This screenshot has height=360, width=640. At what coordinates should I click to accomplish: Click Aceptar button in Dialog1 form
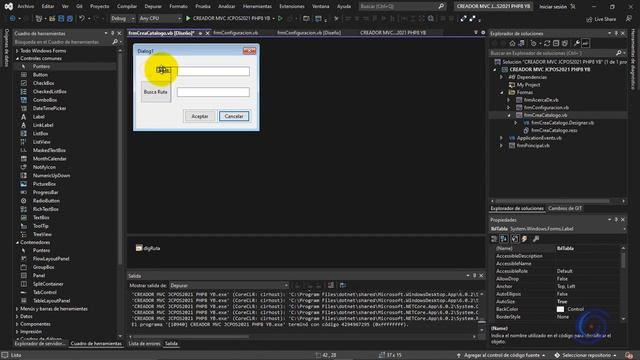[x=200, y=116]
